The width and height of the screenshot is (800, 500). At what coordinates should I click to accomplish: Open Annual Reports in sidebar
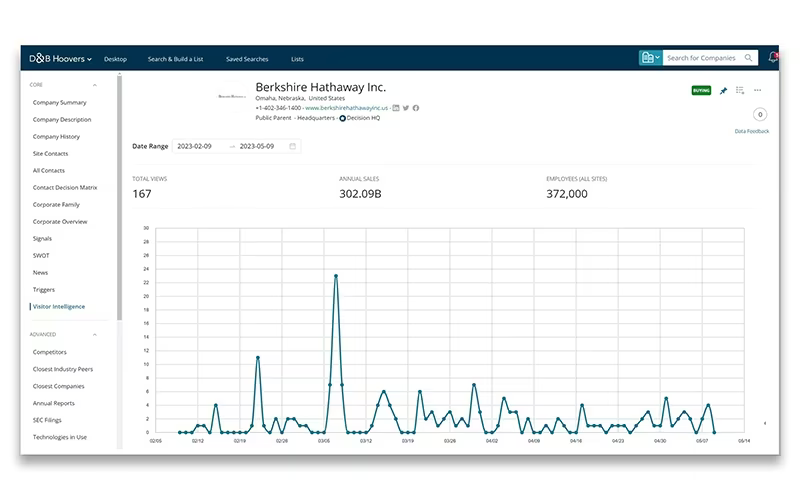(54, 403)
